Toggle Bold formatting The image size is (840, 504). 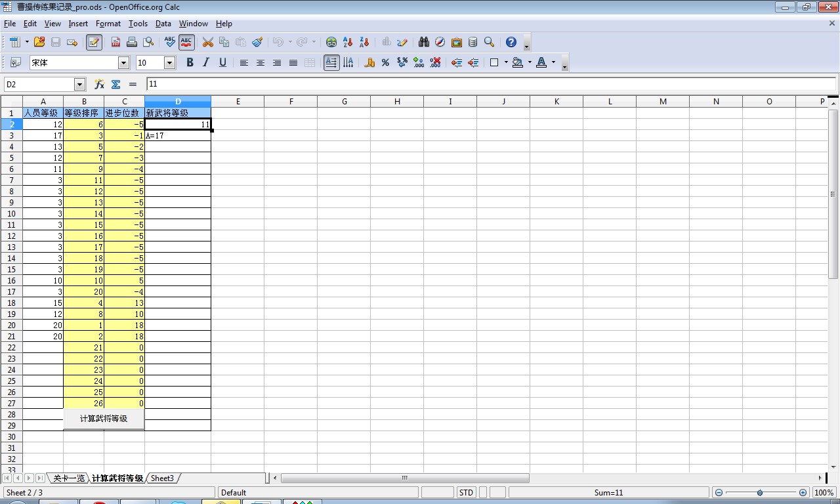click(190, 62)
